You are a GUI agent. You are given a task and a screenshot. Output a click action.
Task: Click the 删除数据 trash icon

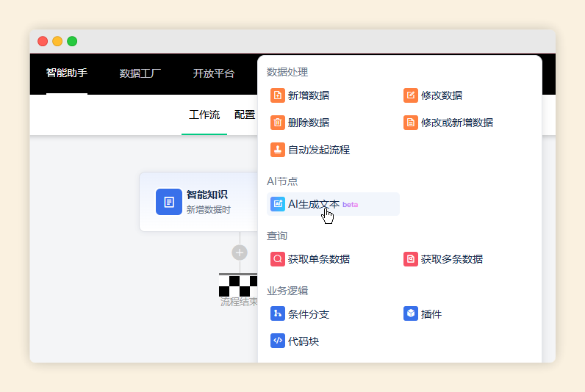277,123
